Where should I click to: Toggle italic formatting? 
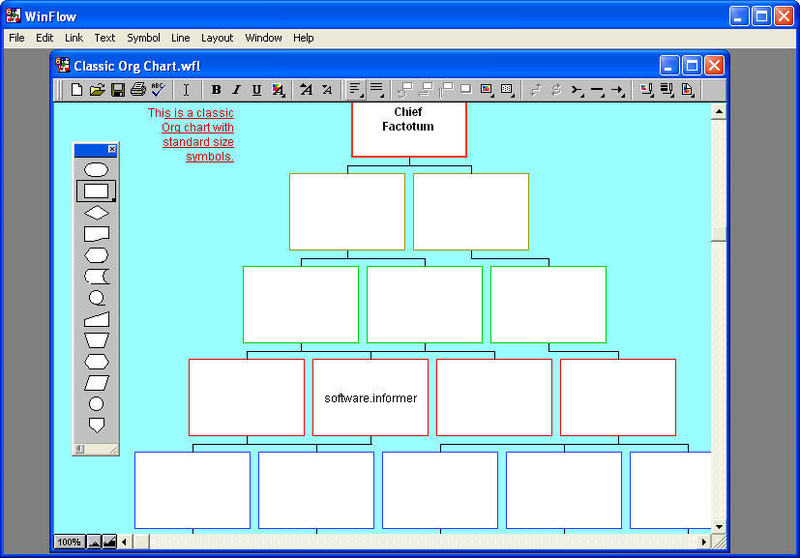236,90
